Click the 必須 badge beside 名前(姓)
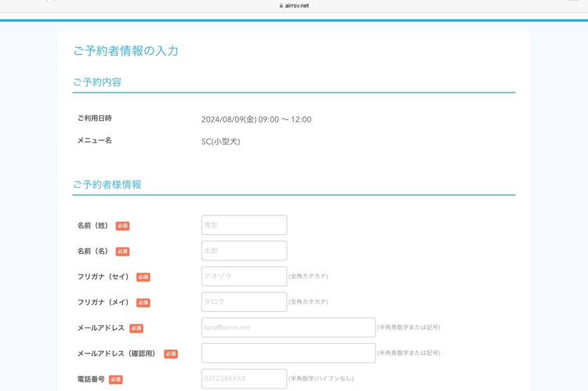The width and height of the screenshot is (588, 391). [x=122, y=226]
